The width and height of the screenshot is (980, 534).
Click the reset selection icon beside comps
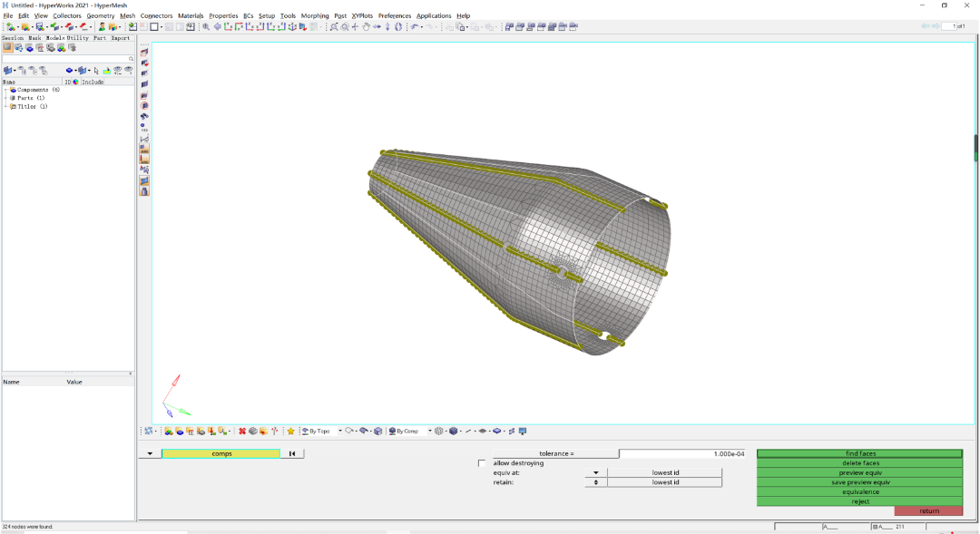(292, 453)
